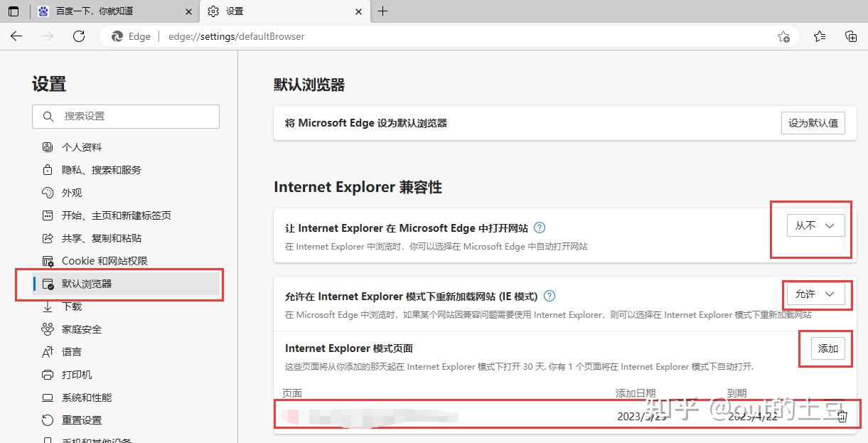The height and width of the screenshot is (443, 868).
Task: Open 家庭安全 settings section
Action: [x=82, y=329]
